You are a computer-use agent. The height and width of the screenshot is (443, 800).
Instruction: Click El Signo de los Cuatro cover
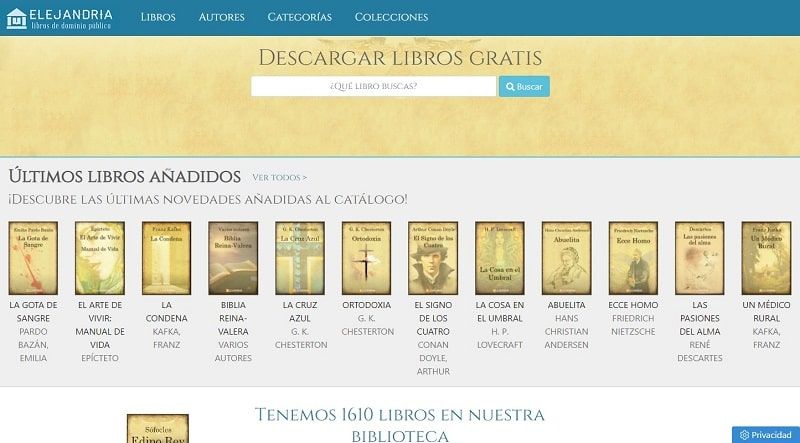pos(433,258)
